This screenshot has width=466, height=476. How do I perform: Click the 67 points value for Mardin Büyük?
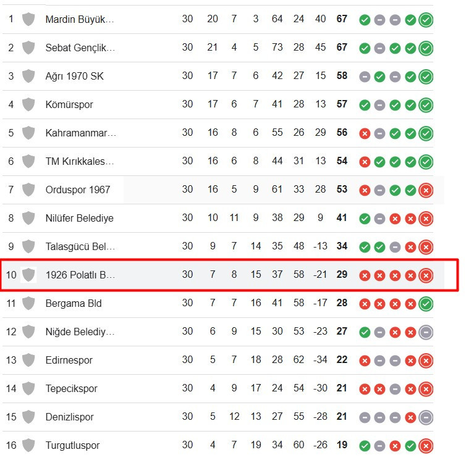[342, 19]
